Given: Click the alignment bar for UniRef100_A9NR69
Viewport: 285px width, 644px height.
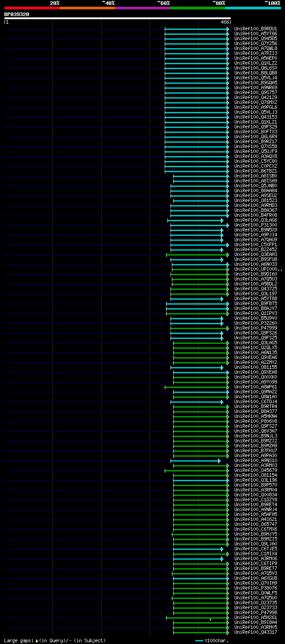Looking at the screenshot, I should click(197, 88).
